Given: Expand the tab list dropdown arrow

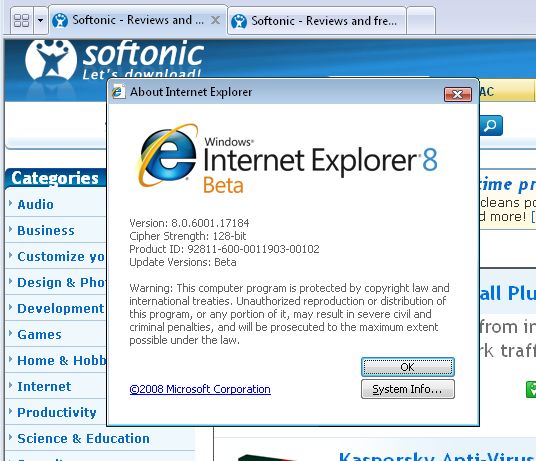Looking at the screenshot, I should (x=40, y=21).
